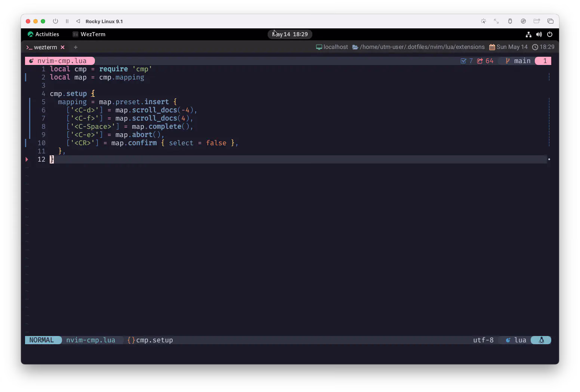Click the capture mouse cursor icon in UTM toolbar

coord(483,21)
